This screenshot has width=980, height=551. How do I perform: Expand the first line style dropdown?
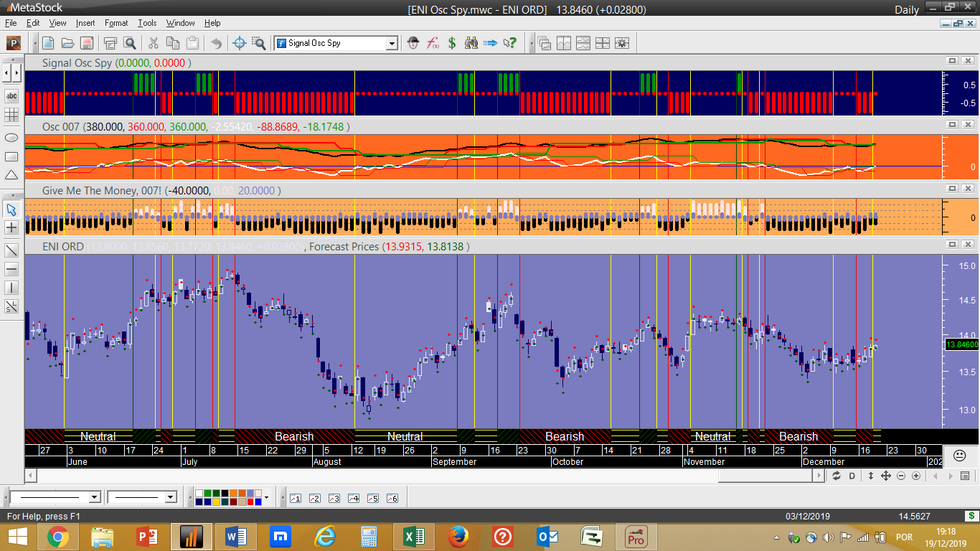pyautogui.click(x=94, y=497)
